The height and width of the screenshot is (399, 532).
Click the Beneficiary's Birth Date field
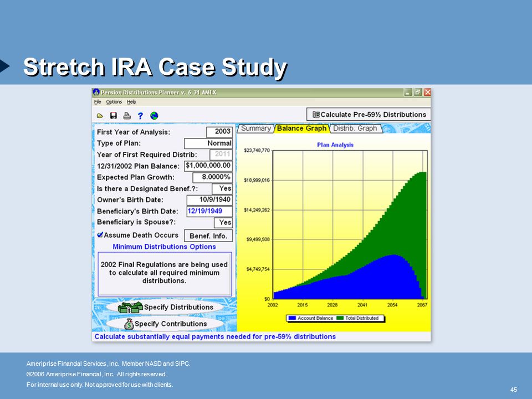pyautogui.click(x=209, y=211)
